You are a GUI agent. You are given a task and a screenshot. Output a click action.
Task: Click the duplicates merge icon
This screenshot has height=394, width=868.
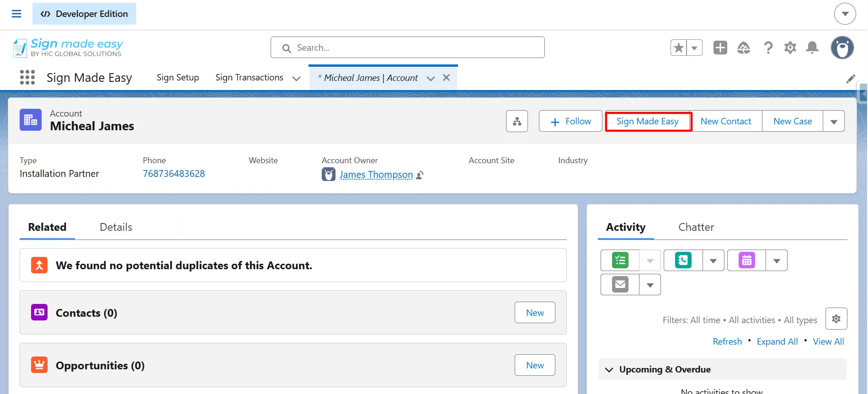[x=39, y=265]
